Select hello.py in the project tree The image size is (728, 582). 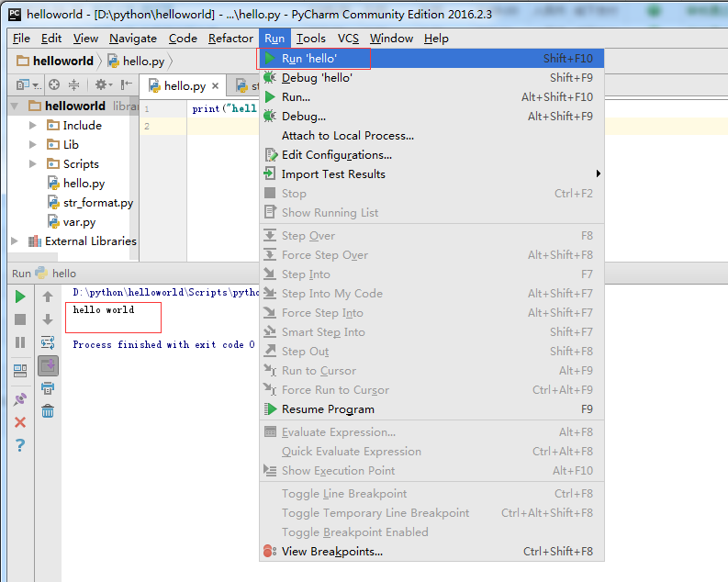(x=76, y=184)
